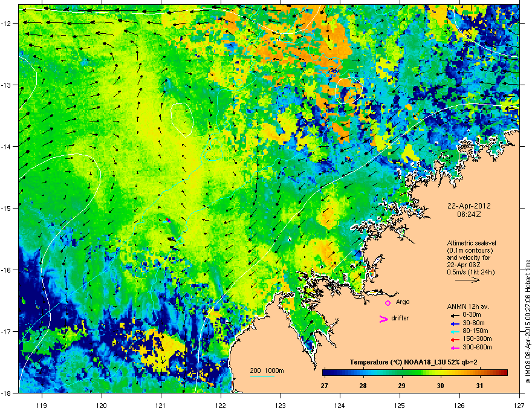Click the dark blue end of temperature colorbar
The width and height of the screenshot is (532, 411).
click(326, 373)
